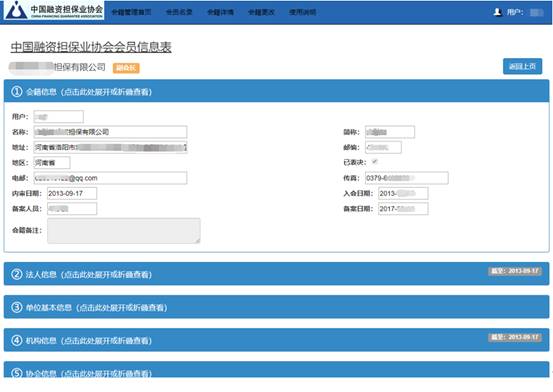Click the 备案日期 field starting with 2017
Viewport: 553px width, 392px height.
[x=403, y=209]
